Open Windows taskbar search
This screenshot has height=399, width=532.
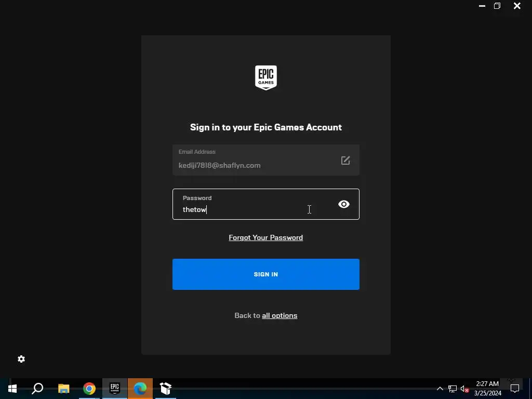click(x=37, y=389)
